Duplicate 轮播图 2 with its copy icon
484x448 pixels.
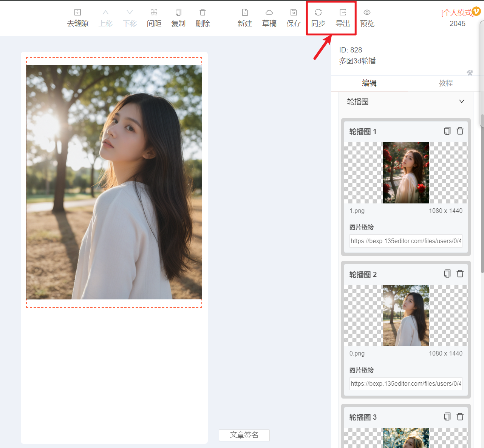point(447,274)
